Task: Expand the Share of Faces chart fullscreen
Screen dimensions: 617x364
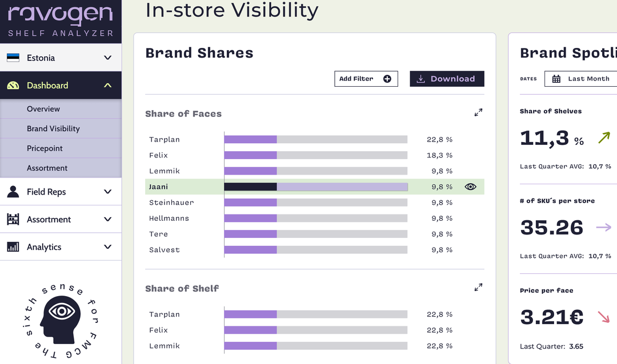Action: [x=479, y=113]
